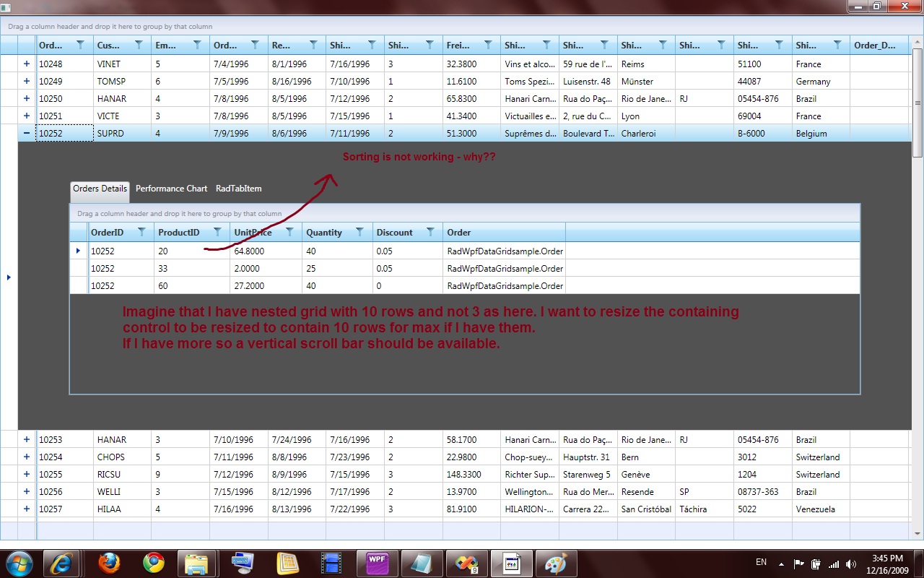Click the UnitPrice filter funnel in nested grid
Screen dimensions: 924x578
tap(289, 232)
